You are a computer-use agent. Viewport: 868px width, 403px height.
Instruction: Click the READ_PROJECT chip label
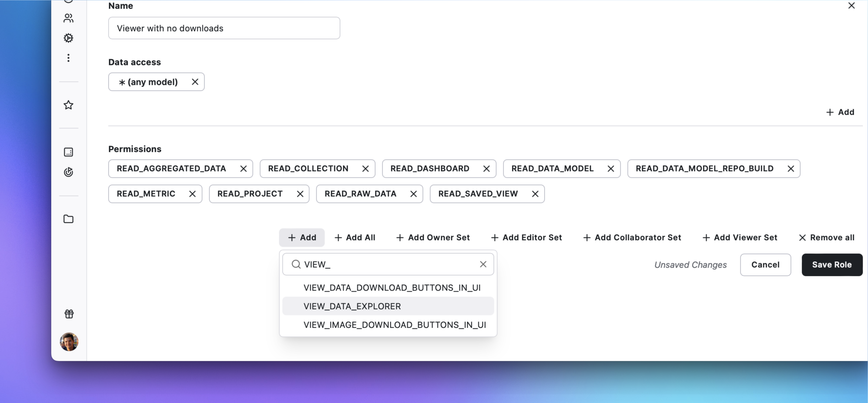point(250,194)
